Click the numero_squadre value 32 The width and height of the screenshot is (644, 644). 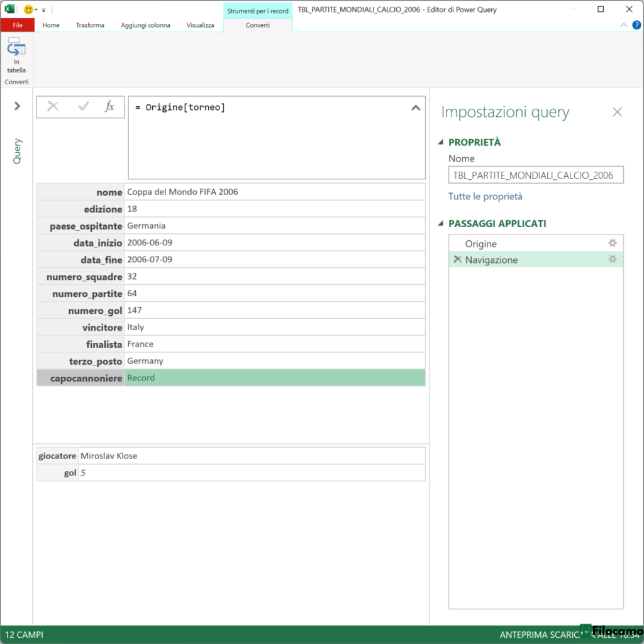coord(132,277)
